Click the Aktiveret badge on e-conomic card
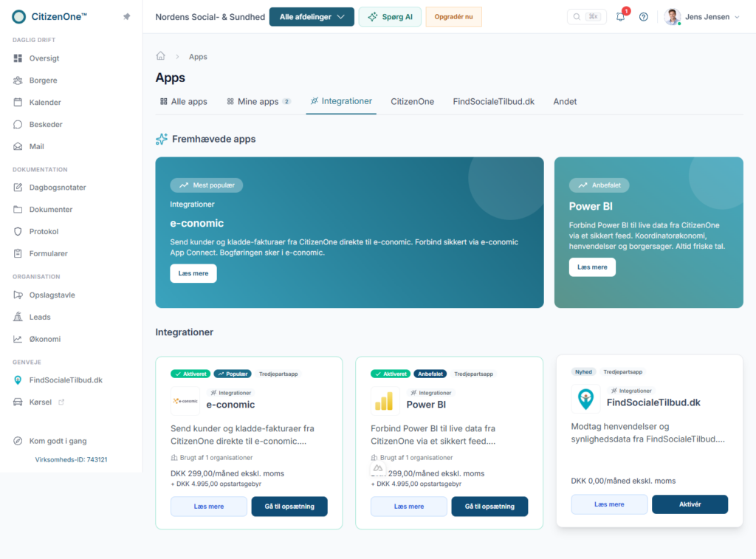756x559 pixels. pos(190,374)
